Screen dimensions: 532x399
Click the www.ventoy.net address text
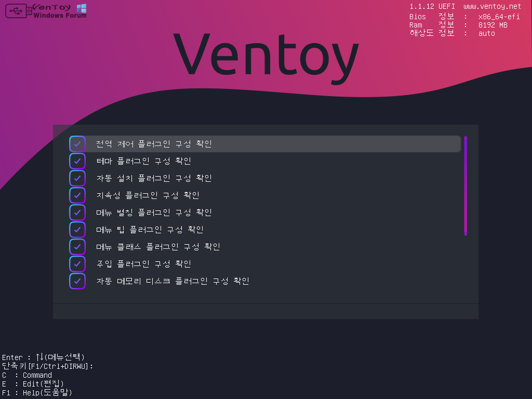pos(492,6)
